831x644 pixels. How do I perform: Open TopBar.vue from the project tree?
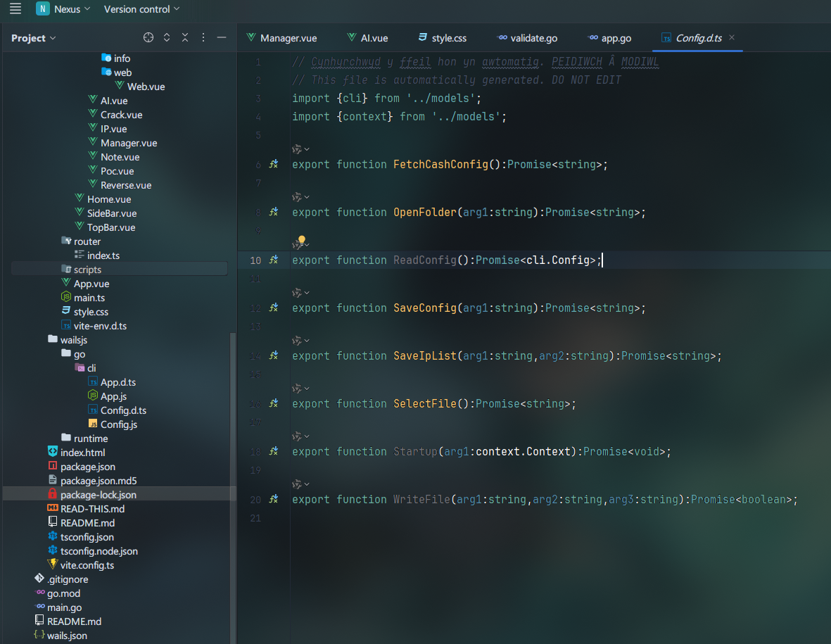point(105,227)
